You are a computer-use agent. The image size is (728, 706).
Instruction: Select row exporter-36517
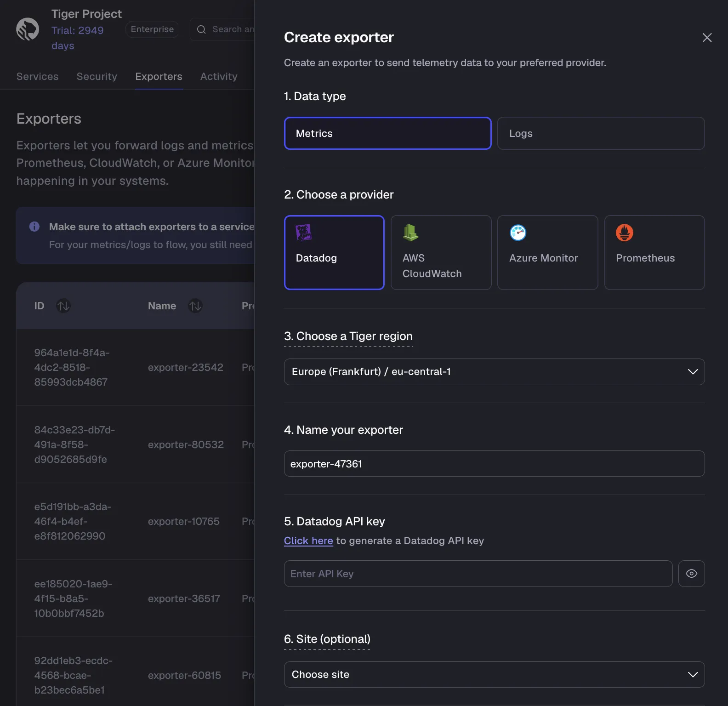(135, 598)
